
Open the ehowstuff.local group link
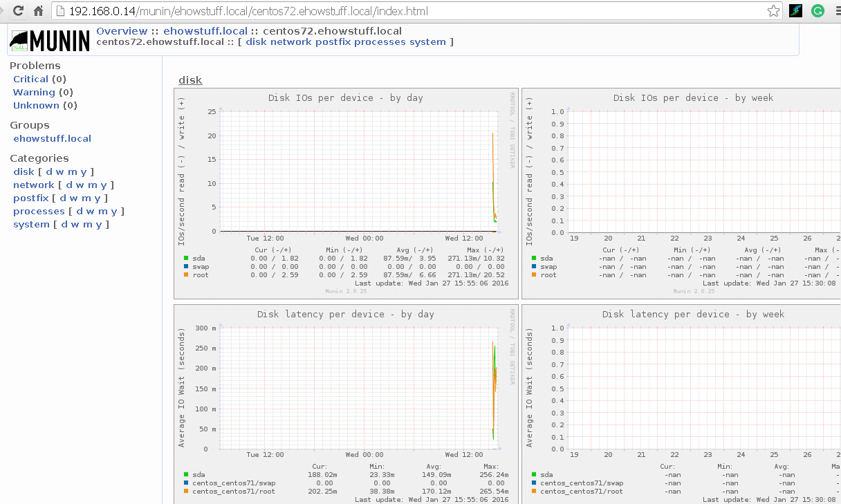52,138
